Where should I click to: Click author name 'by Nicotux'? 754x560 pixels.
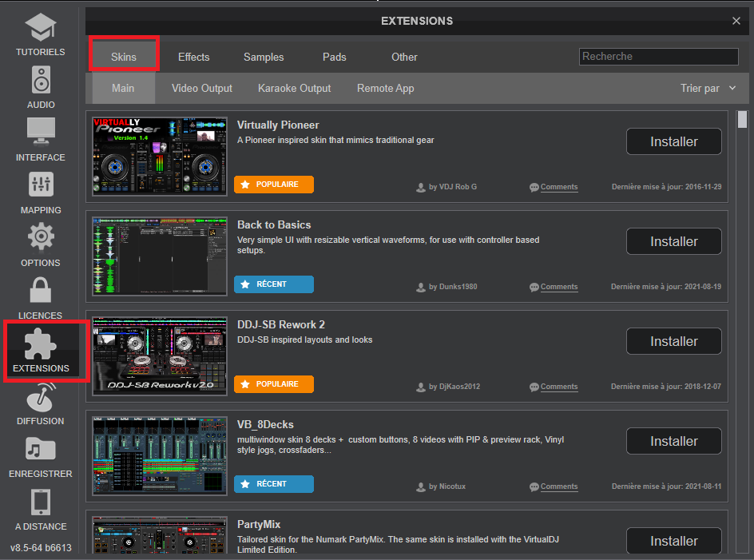[x=447, y=487]
